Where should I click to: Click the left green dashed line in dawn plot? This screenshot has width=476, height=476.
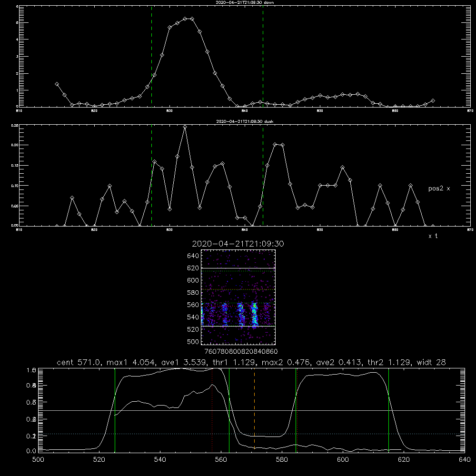pyautogui.click(x=151, y=56)
